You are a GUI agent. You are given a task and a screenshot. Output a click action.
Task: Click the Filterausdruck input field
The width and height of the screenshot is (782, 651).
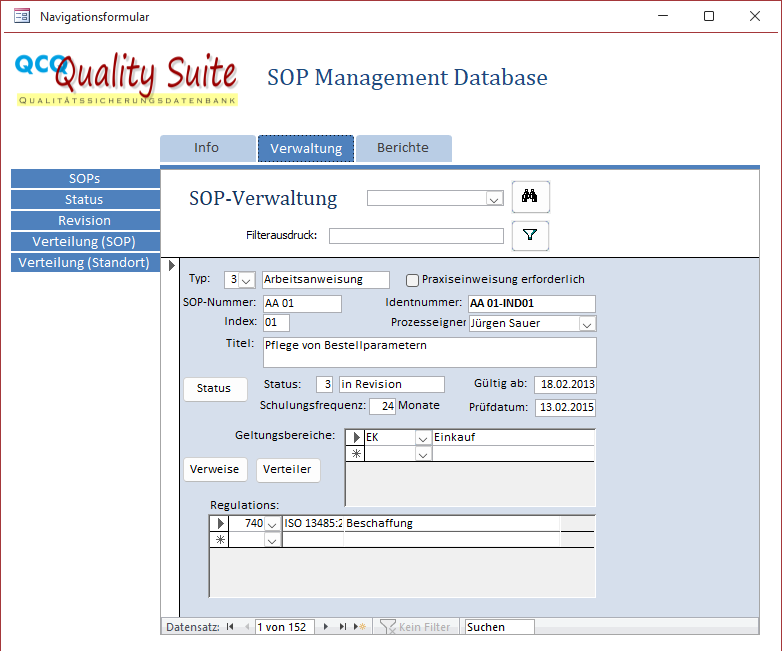tap(416, 236)
